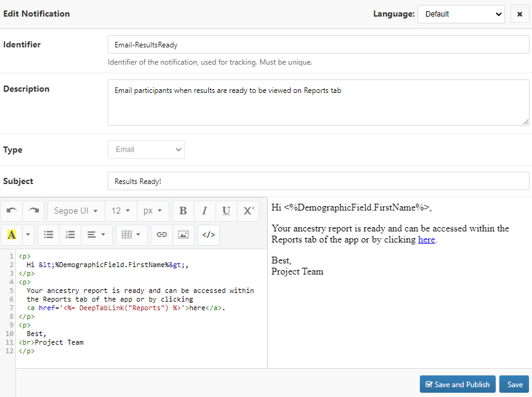Open the Type dropdown showing Email
Viewport: 532px width, 397px height.
[146, 149]
